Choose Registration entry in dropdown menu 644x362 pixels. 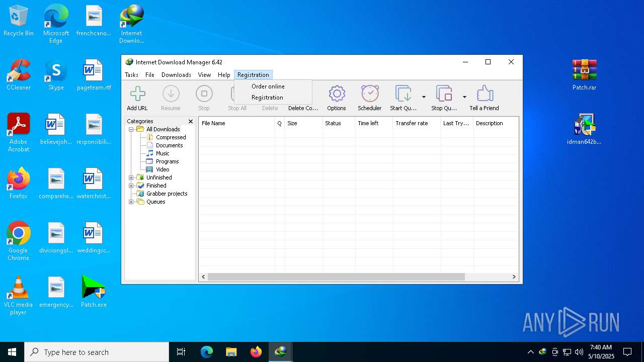[267, 98]
